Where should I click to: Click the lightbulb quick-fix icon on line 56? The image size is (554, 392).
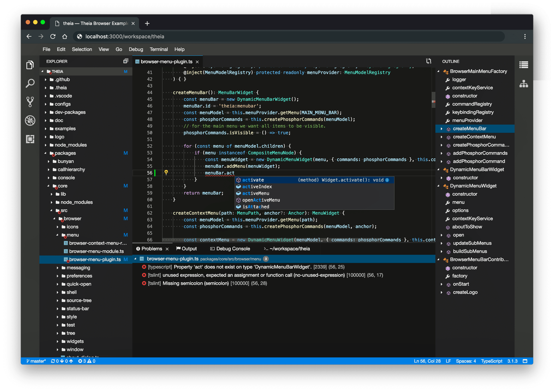coord(166,172)
